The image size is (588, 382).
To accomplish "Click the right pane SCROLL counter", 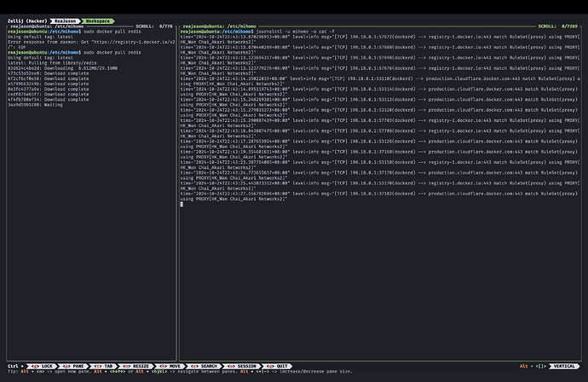I will (x=558, y=26).
